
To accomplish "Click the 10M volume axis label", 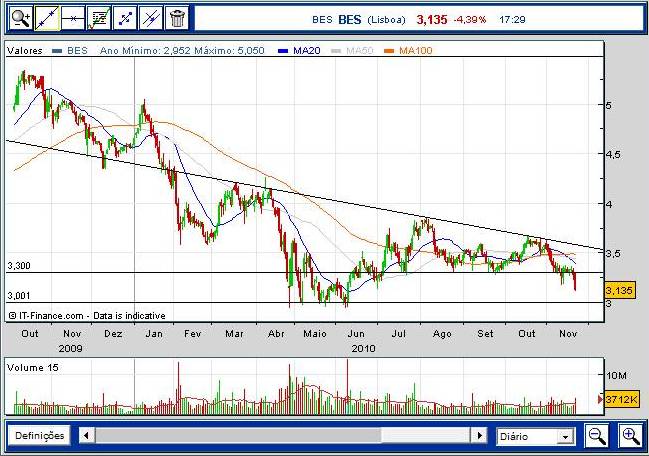I will pos(616,375).
